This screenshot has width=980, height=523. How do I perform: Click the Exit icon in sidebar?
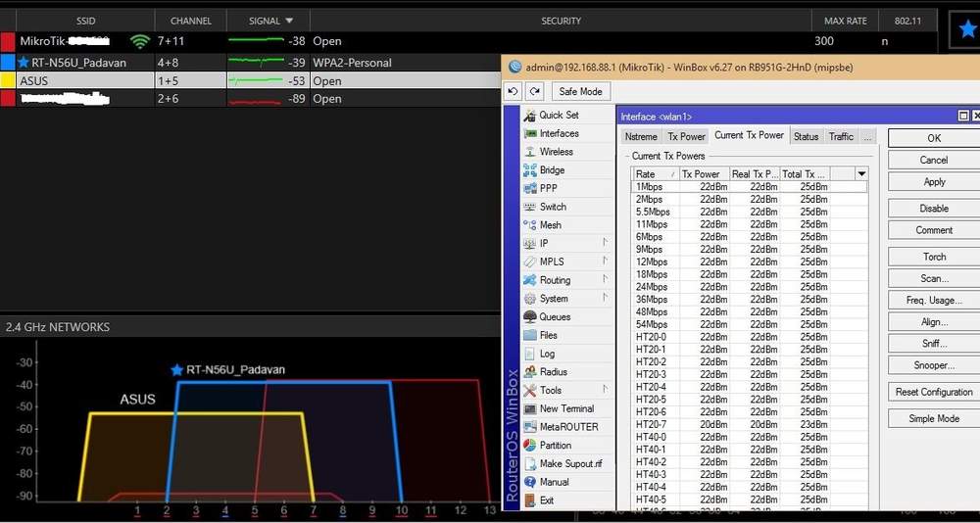530,499
